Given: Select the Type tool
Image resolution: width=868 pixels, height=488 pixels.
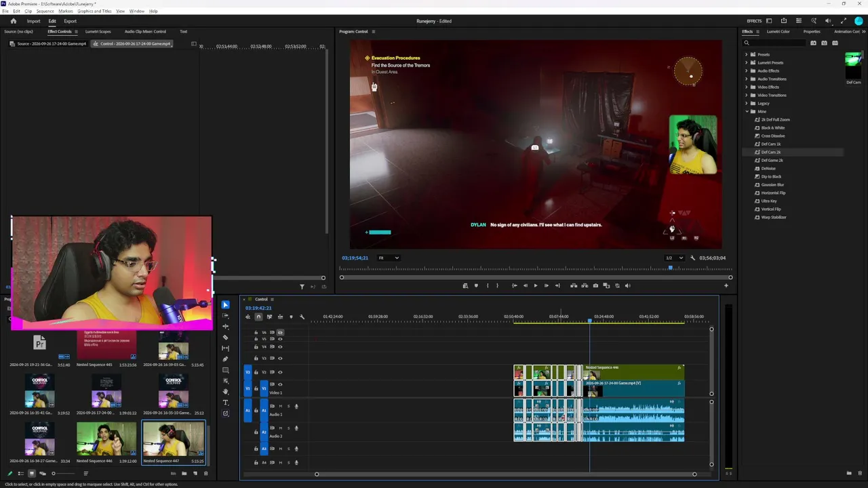Looking at the screenshot, I should 226,402.
